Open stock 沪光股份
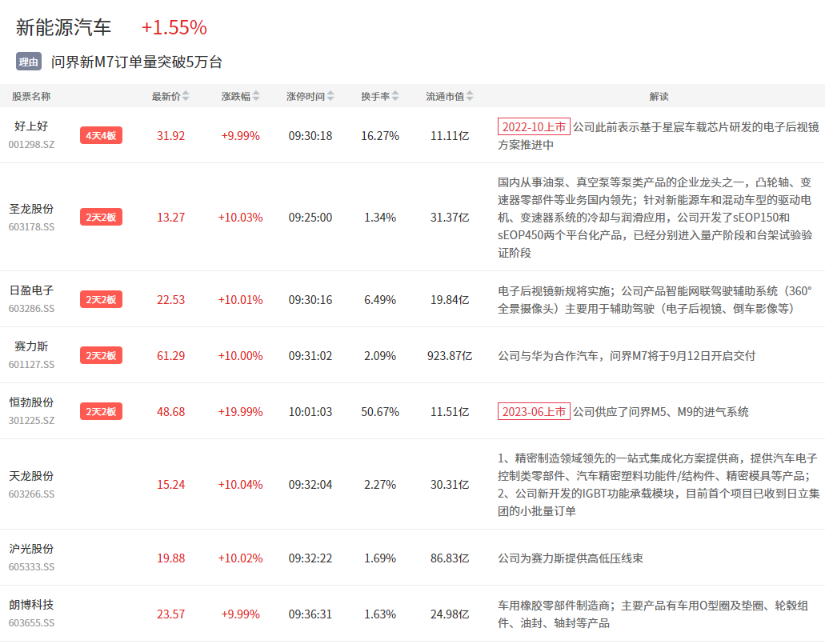 31,549
